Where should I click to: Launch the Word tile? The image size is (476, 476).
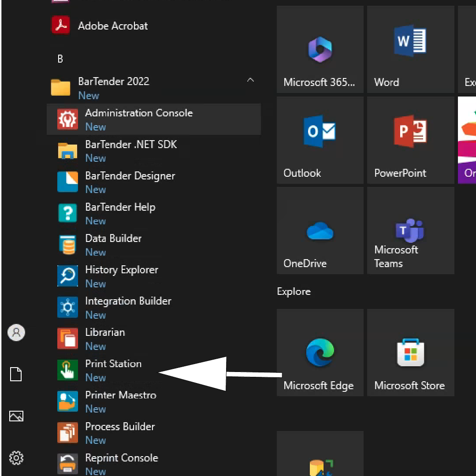click(410, 49)
